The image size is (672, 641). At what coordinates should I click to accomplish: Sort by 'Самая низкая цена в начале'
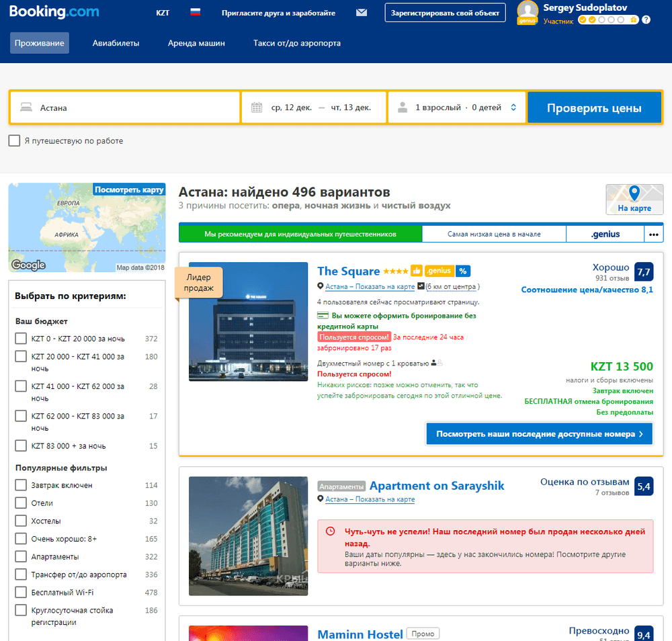pyautogui.click(x=494, y=234)
